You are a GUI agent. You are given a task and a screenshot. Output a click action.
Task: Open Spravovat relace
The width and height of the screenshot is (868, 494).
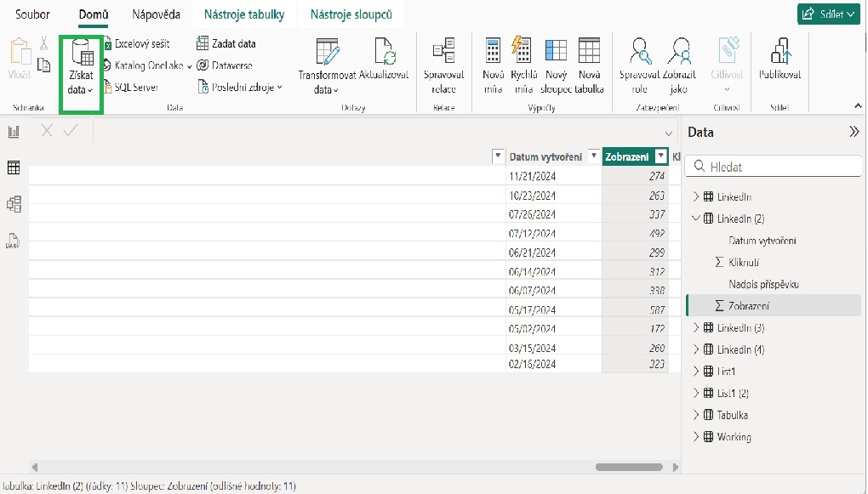tap(444, 65)
